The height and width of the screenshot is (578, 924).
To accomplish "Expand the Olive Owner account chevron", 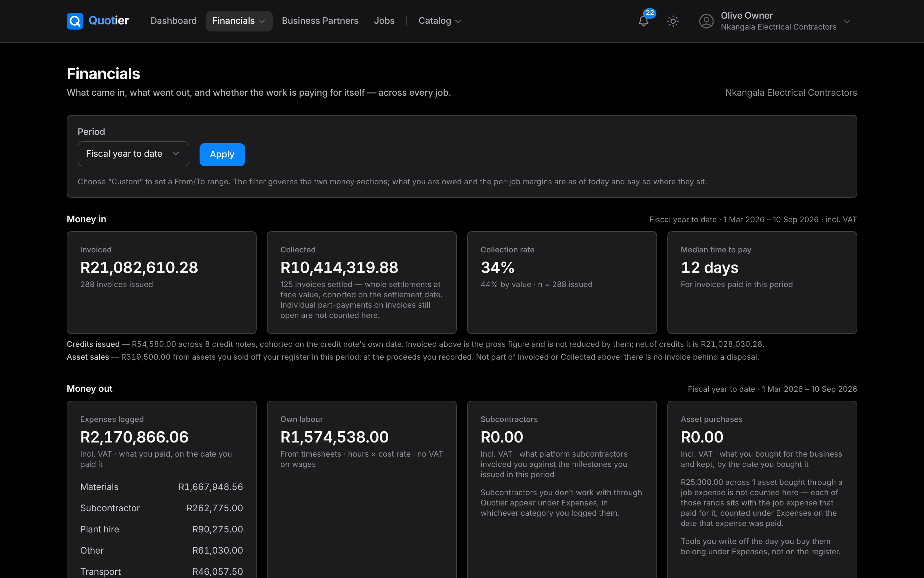I will click(x=847, y=21).
